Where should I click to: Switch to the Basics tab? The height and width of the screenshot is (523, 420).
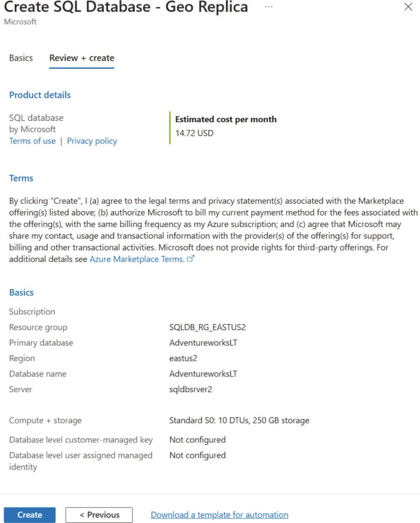tap(21, 58)
